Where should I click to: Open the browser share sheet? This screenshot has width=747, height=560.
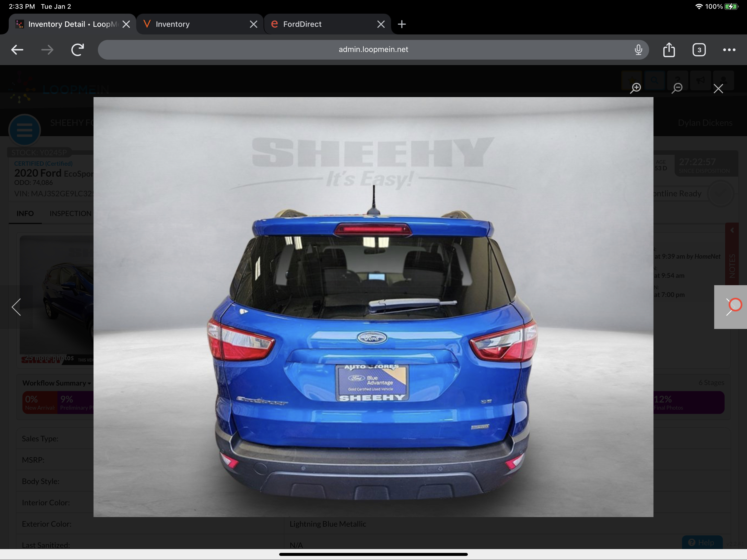click(669, 50)
